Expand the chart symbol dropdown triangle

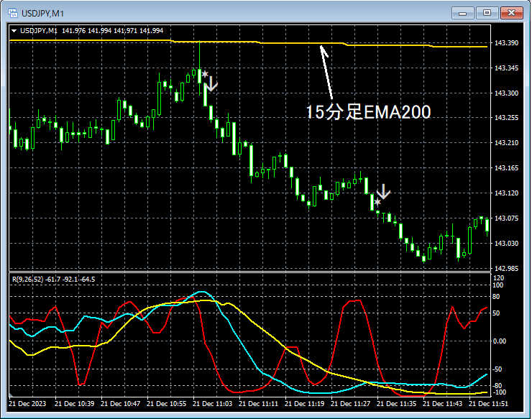click(14, 31)
